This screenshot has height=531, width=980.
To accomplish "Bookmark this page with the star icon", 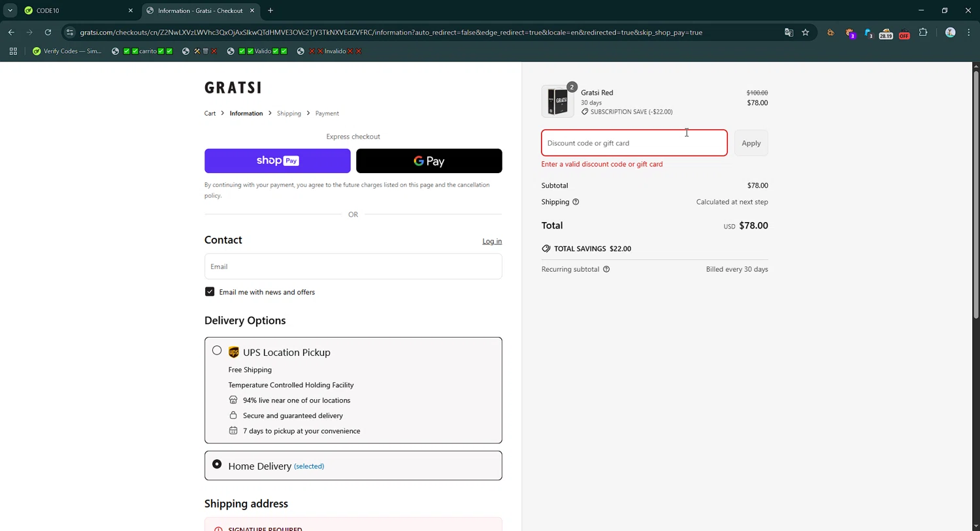I will tap(806, 32).
